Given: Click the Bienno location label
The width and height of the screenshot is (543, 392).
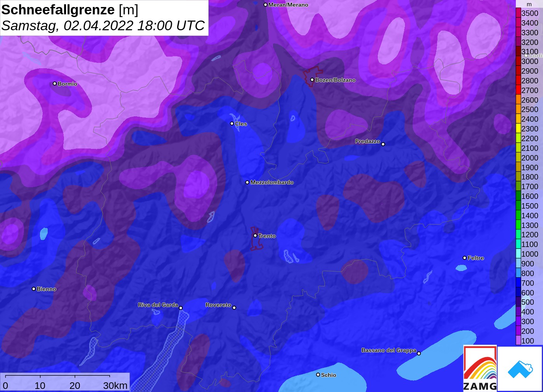Looking at the screenshot, I should coord(47,289).
